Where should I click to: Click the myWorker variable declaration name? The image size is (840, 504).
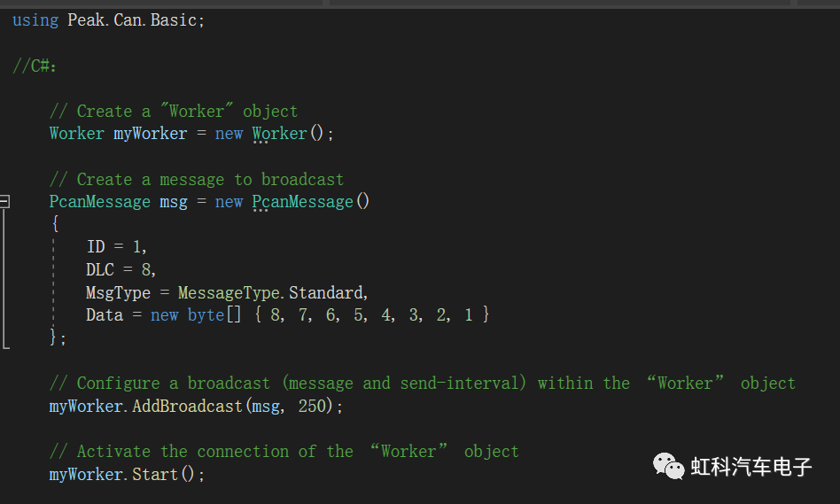[x=150, y=134]
